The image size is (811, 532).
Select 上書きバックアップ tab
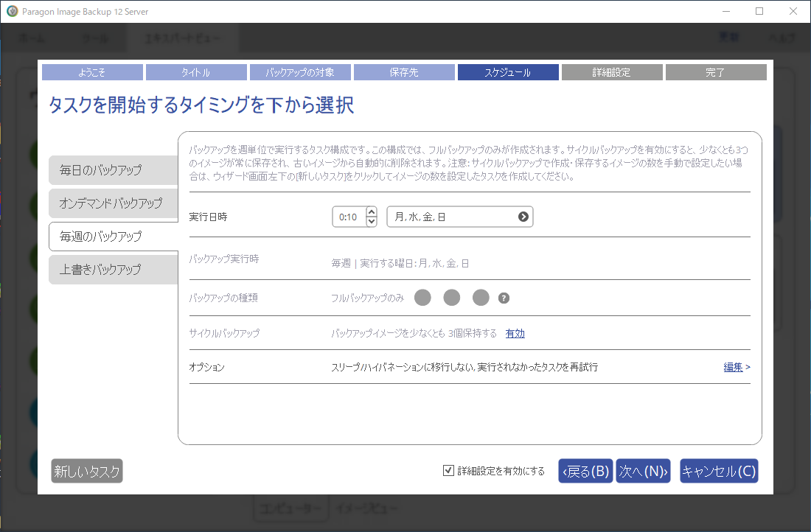pyautogui.click(x=112, y=270)
